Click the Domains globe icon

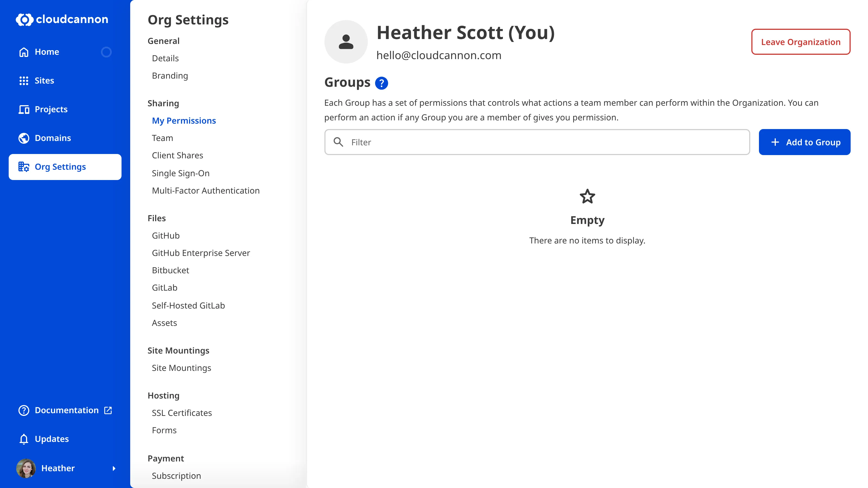click(x=24, y=138)
